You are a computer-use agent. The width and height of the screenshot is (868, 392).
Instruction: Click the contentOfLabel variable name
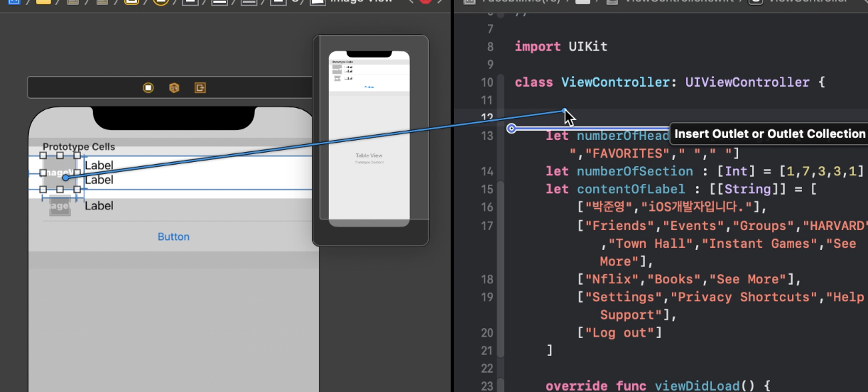click(631, 189)
